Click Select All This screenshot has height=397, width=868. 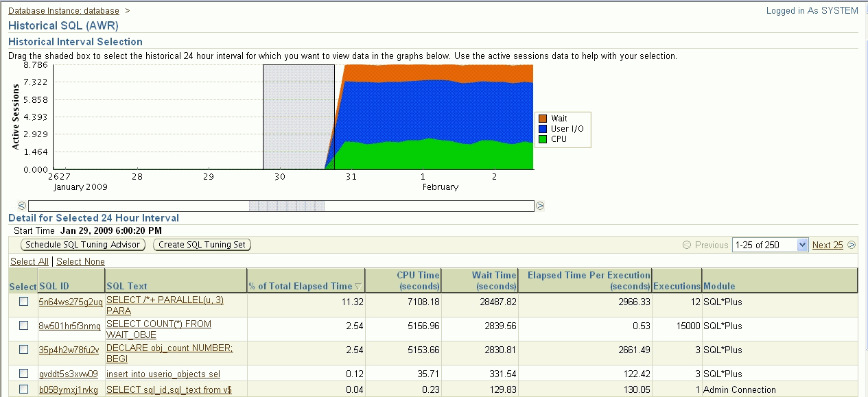pos(30,261)
